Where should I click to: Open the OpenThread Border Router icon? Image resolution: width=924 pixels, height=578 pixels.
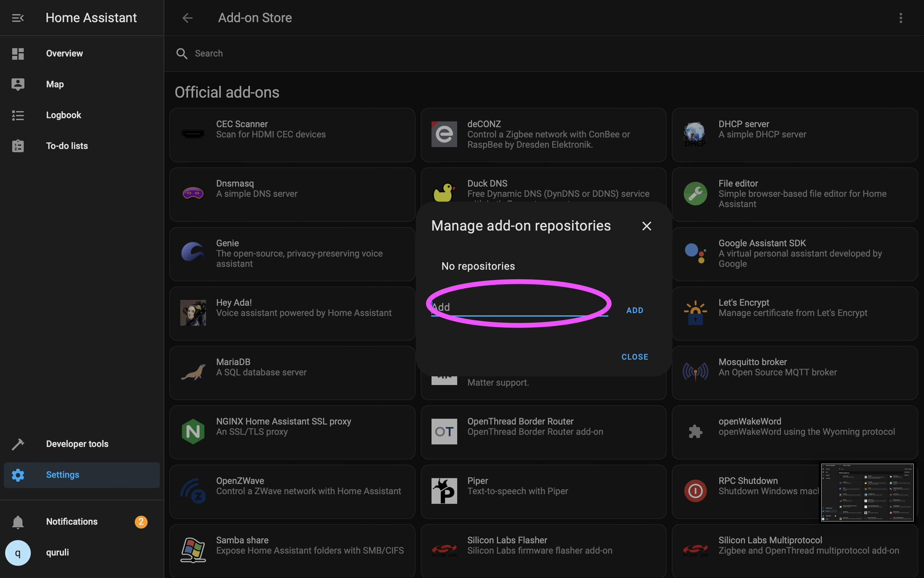point(444,432)
